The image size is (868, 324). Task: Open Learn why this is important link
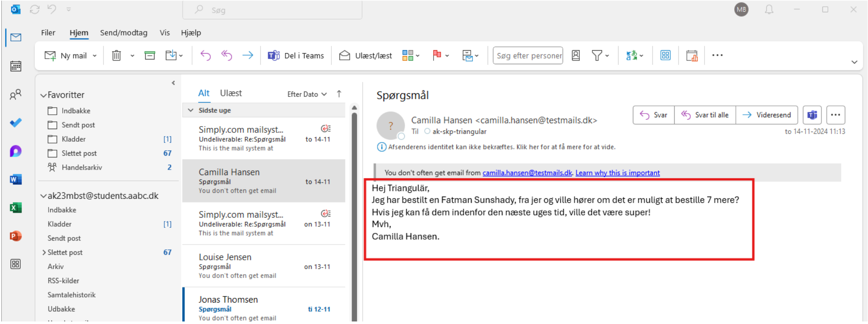tap(617, 173)
